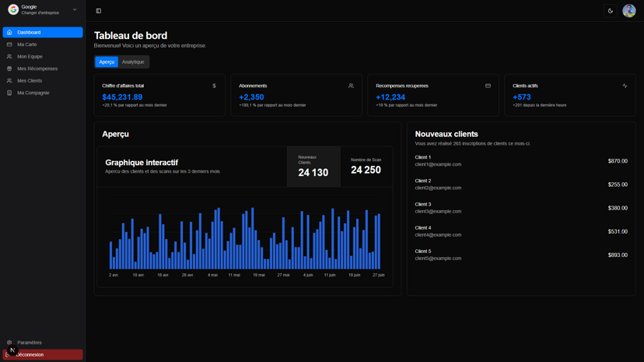Viewport: 644px width, 362px height.
Task: Click the Mes Clients users icon
Action: 9,81
